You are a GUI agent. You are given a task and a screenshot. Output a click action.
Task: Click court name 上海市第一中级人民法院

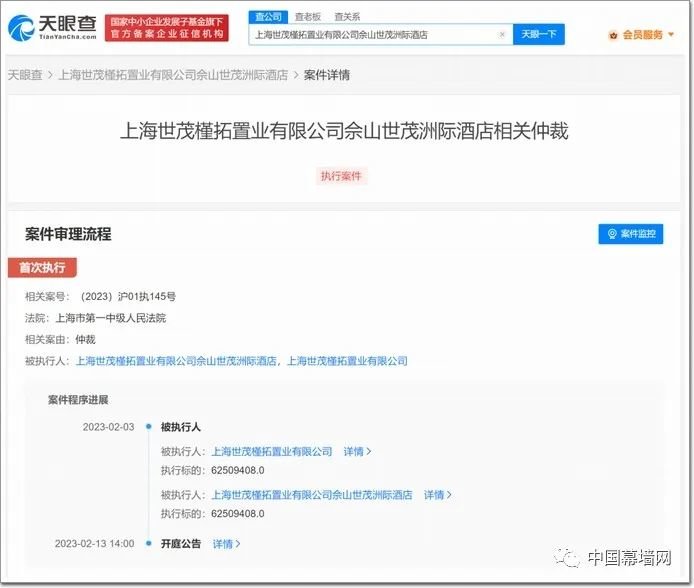(x=111, y=318)
